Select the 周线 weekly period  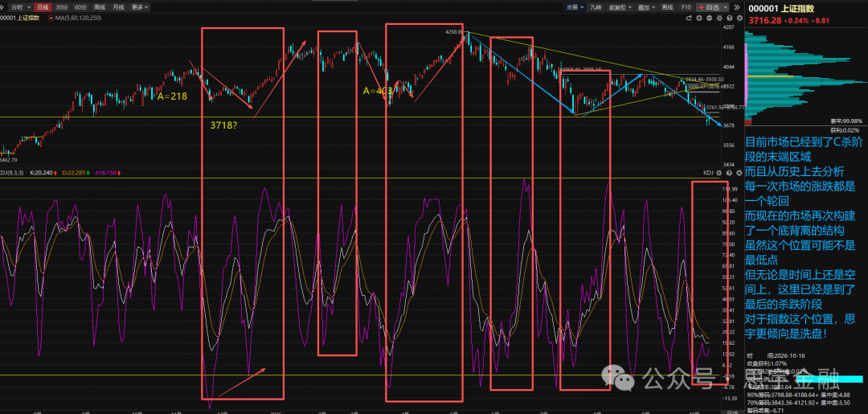tap(100, 7)
